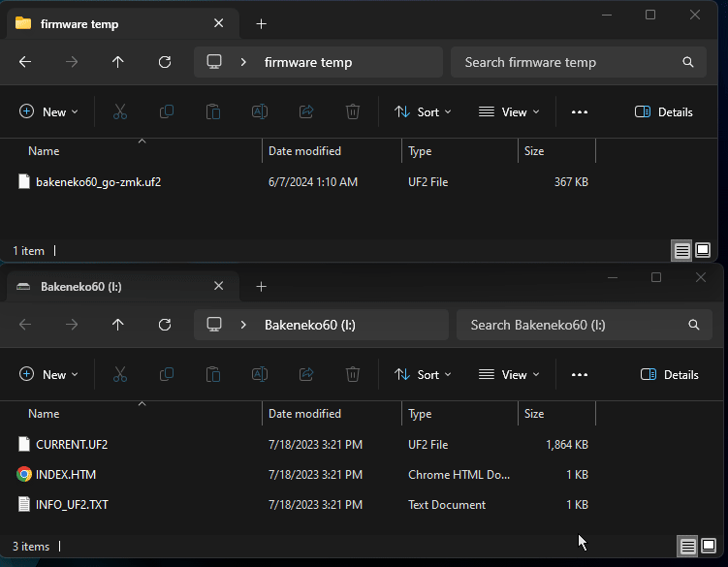Open View dropdown in Bakeneko60 window
This screenshot has width=728, height=567.
(x=508, y=374)
